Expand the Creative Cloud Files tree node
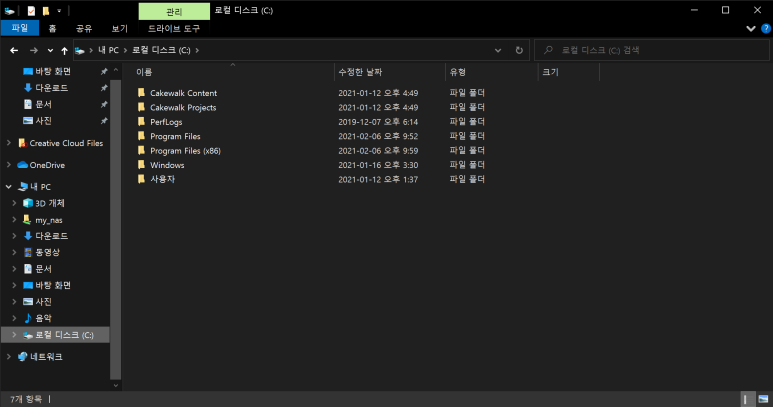The height and width of the screenshot is (407, 773). 8,143
